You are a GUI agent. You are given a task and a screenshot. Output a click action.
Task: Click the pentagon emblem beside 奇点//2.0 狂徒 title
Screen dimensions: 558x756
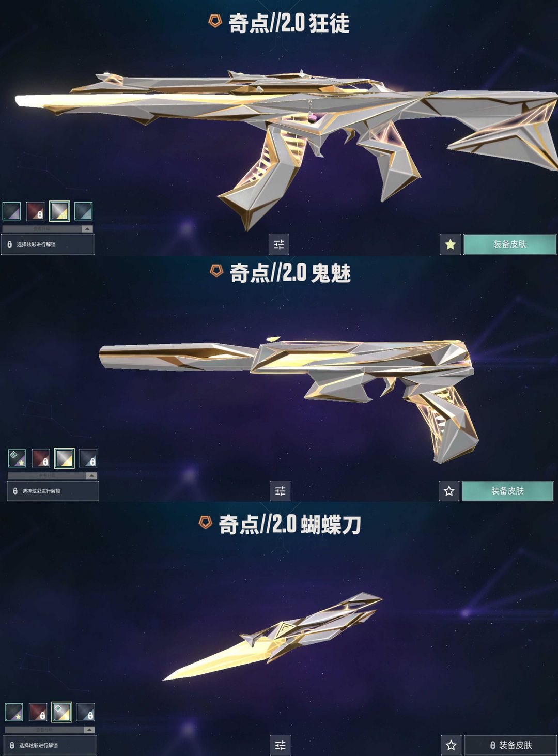[x=215, y=21]
